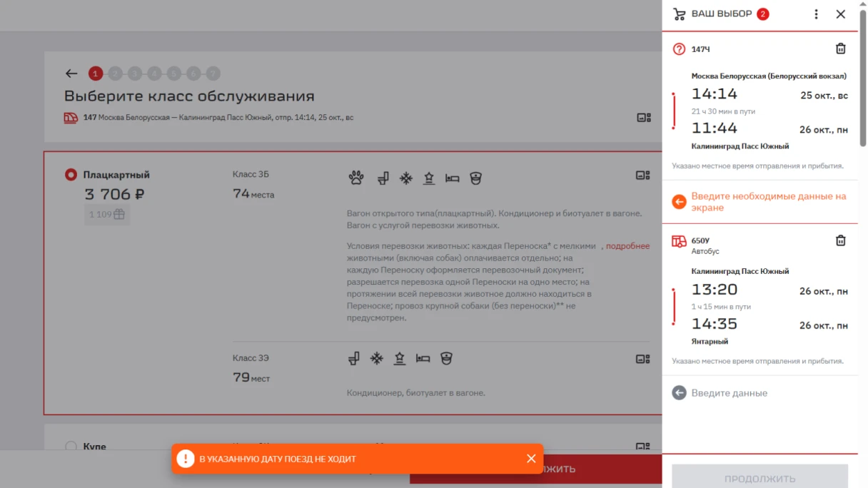Click the disabled ПРОДОЛЖИТЬ button in the side panel
The height and width of the screenshot is (488, 868).
(x=759, y=476)
